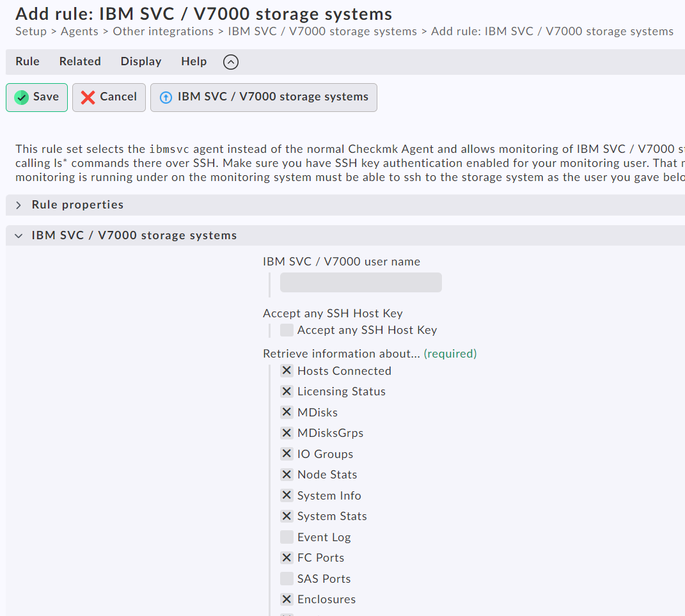The height and width of the screenshot is (616, 685).
Task: Disable the FC Ports checkbox
Action: point(287,558)
